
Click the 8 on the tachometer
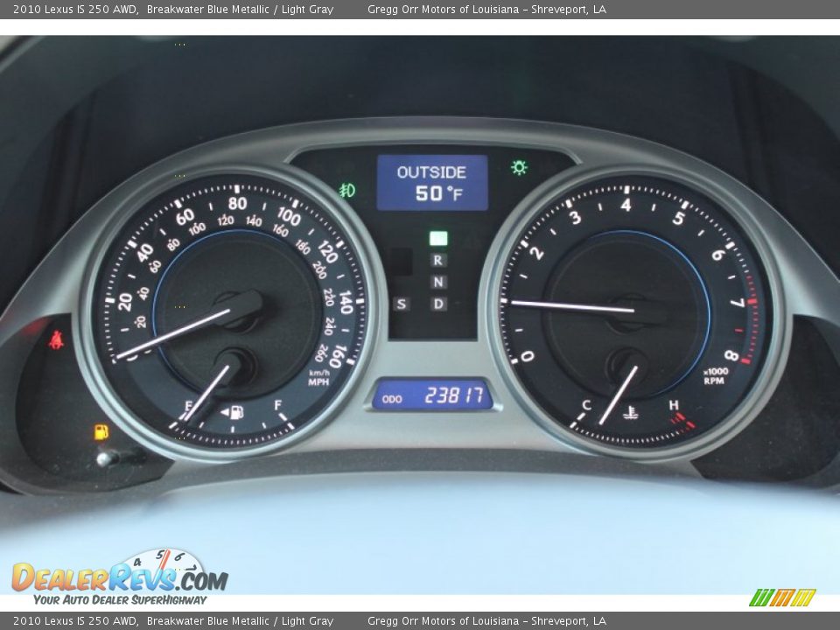pos(731,355)
